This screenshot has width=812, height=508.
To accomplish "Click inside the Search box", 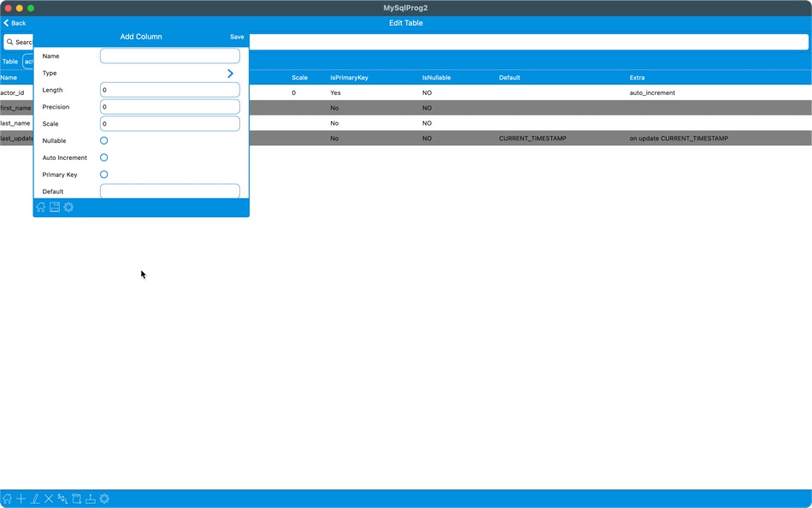I will tap(17, 41).
